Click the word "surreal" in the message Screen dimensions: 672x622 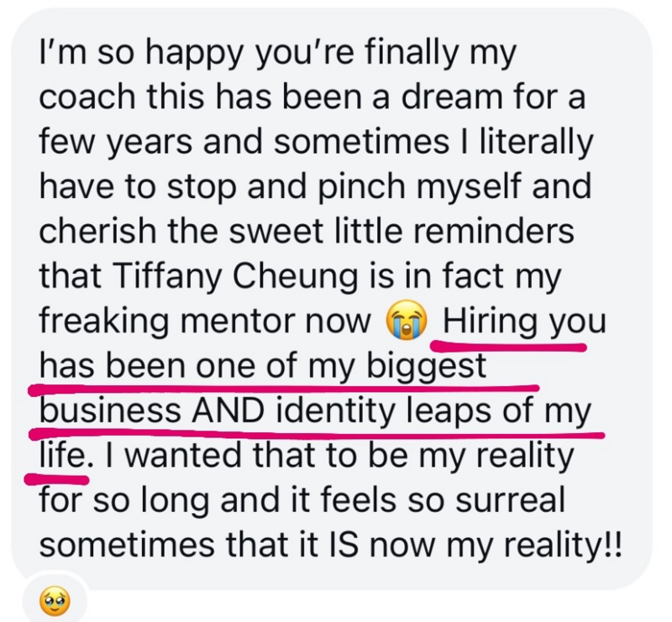coord(510,500)
